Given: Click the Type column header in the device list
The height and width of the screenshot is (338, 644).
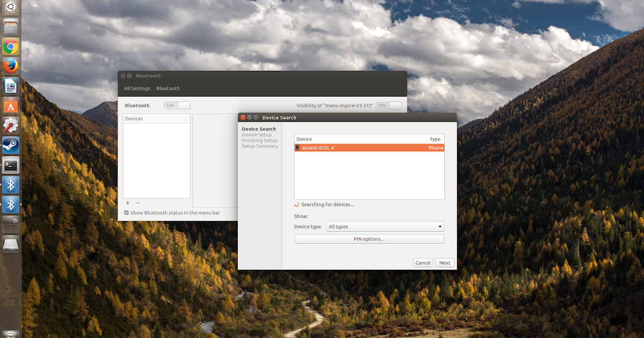Looking at the screenshot, I should tap(435, 139).
